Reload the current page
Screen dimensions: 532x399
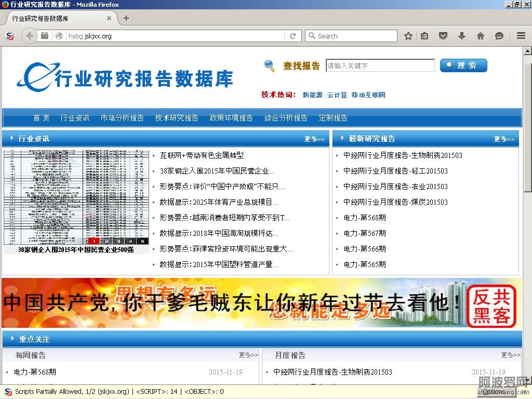point(292,36)
